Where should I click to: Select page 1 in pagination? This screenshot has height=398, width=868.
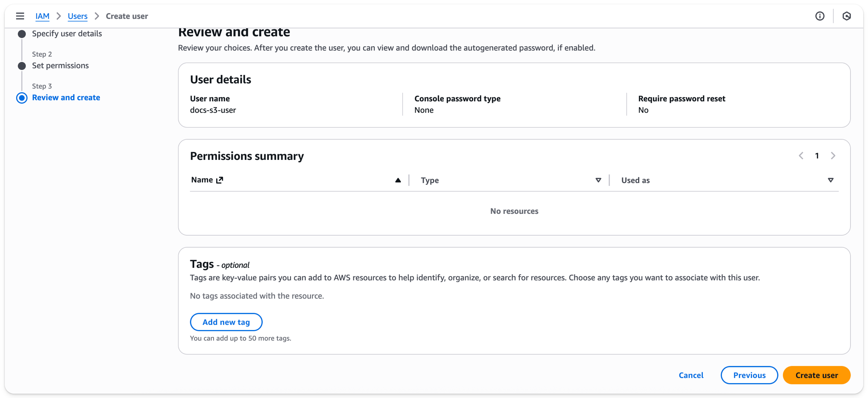tap(818, 156)
